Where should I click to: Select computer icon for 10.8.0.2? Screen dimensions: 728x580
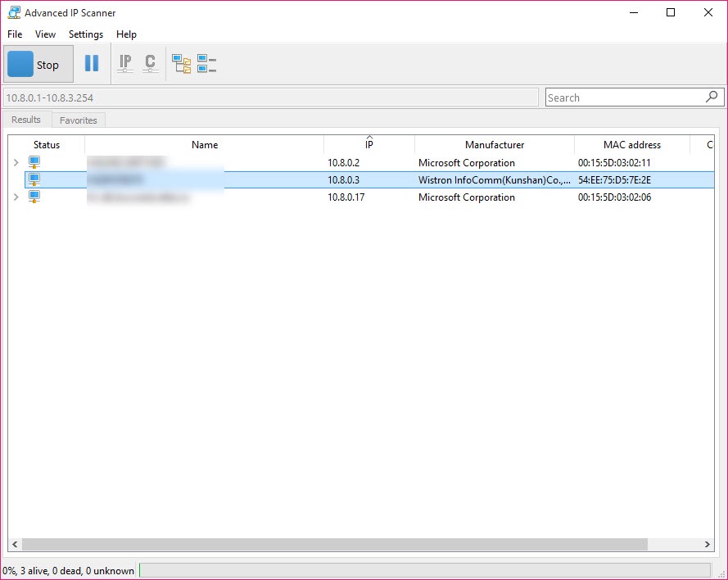(34, 162)
